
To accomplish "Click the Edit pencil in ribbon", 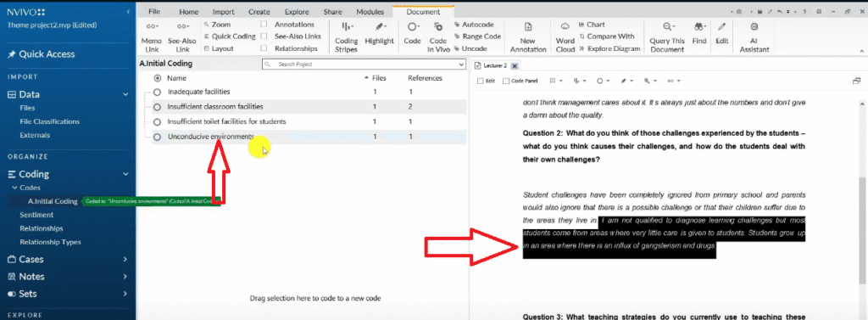I will tap(722, 33).
